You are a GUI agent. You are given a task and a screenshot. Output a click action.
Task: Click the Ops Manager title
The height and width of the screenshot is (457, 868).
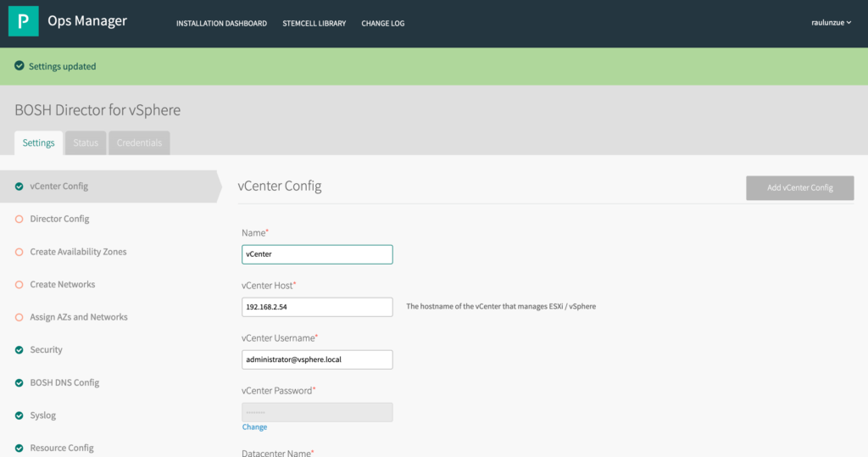pyautogui.click(x=87, y=21)
